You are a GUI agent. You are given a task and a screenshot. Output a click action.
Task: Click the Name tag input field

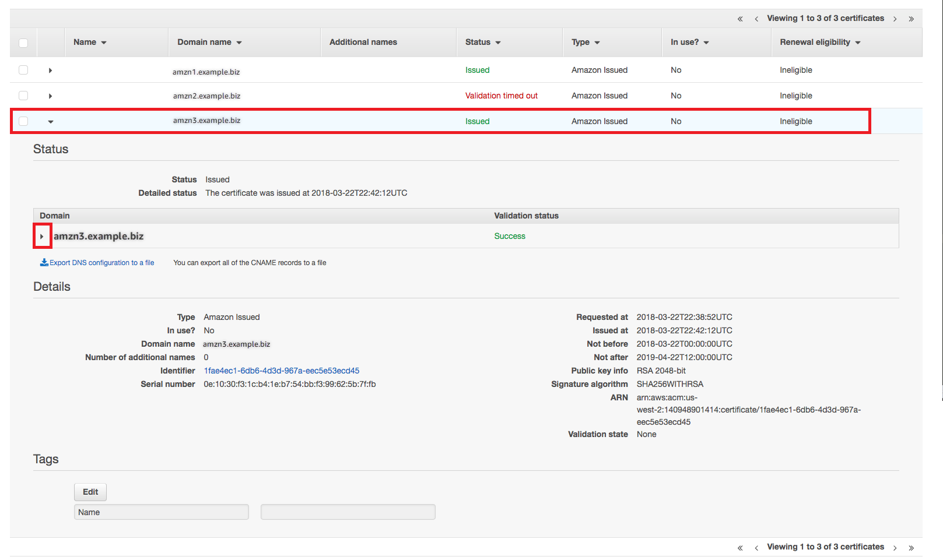click(x=162, y=512)
